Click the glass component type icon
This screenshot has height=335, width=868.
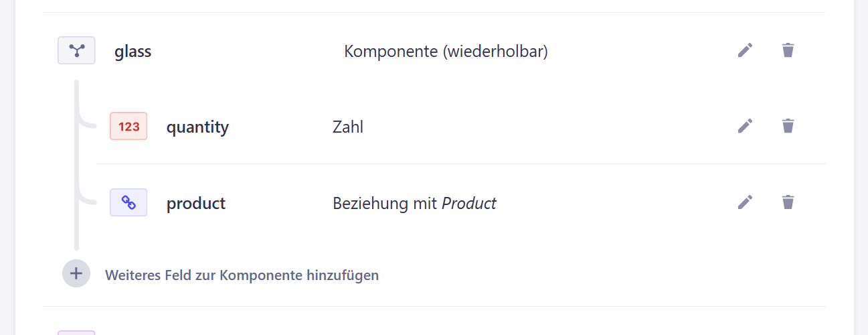click(x=76, y=50)
